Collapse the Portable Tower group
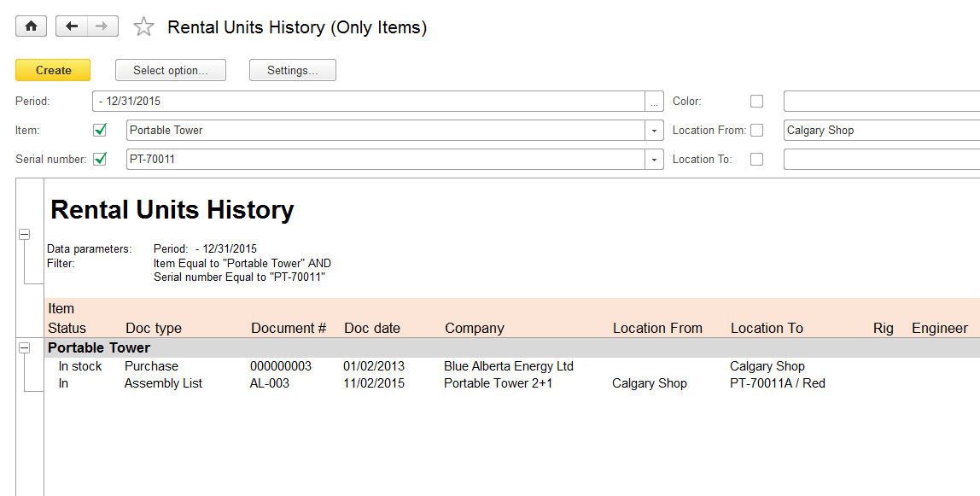Image resolution: width=980 pixels, height=496 pixels. coord(25,348)
